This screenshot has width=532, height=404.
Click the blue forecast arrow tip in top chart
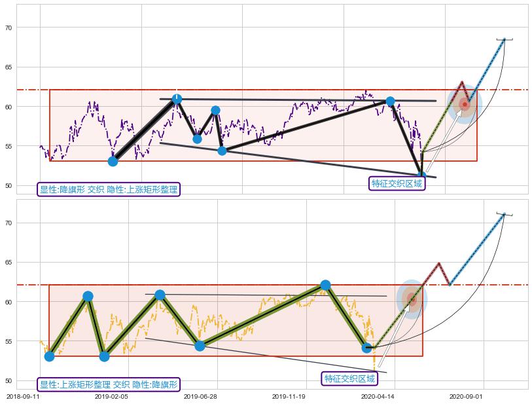[x=504, y=40]
